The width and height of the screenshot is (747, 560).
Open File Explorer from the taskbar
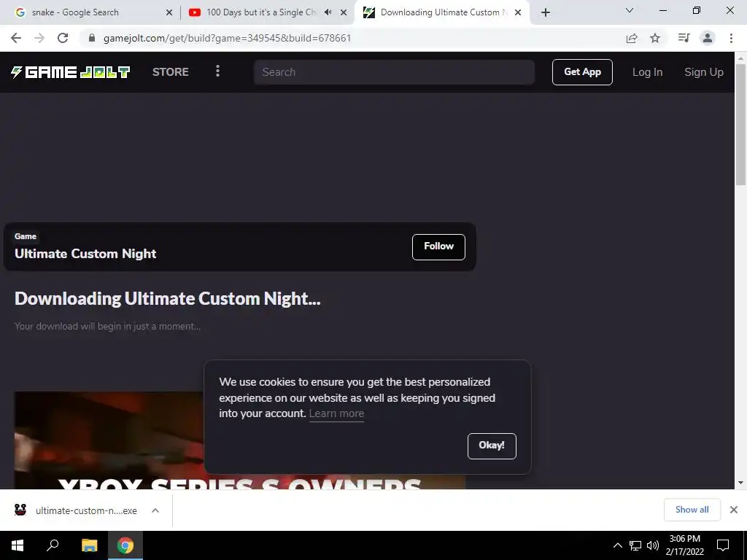(89, 545)
